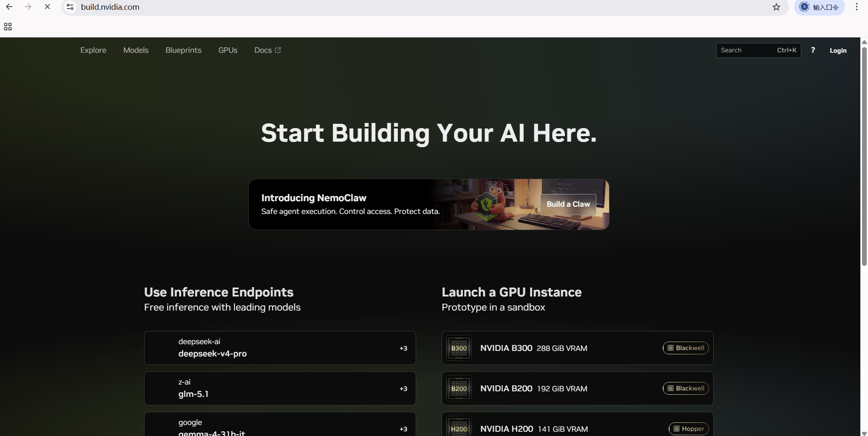Click the Build a Claw button
The width and height of the screenshot is (868, 436).
(568, 204)
